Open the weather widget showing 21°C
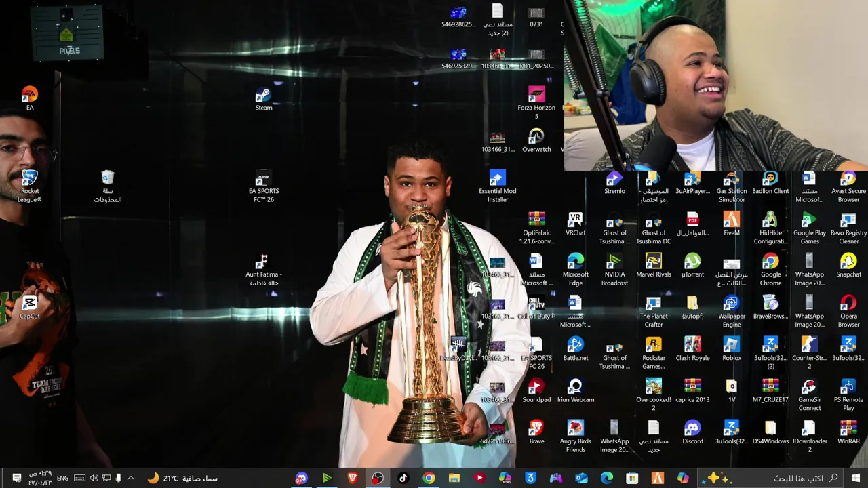Image resolution: width=868 pixels, height=488 pixels. pyautogui.click(x=182, y=478)
